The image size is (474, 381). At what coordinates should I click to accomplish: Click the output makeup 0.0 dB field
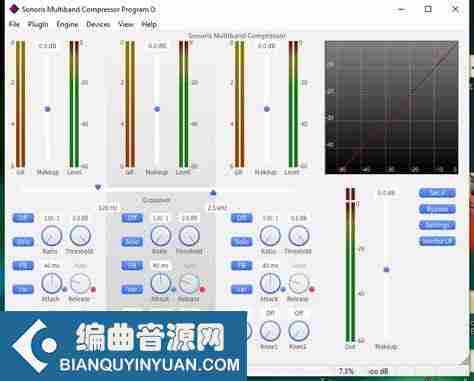[x=386, y=193]
